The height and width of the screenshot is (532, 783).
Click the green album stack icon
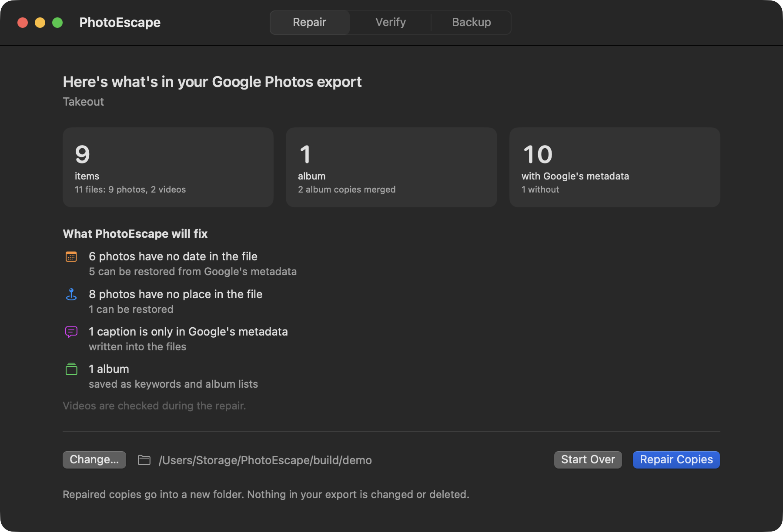[71, 369]
